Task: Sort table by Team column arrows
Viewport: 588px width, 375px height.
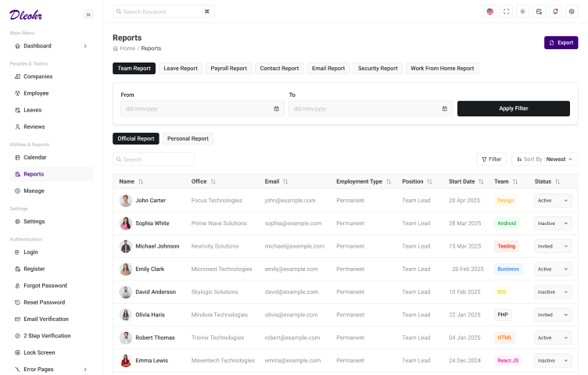Action: coord(515,181)
